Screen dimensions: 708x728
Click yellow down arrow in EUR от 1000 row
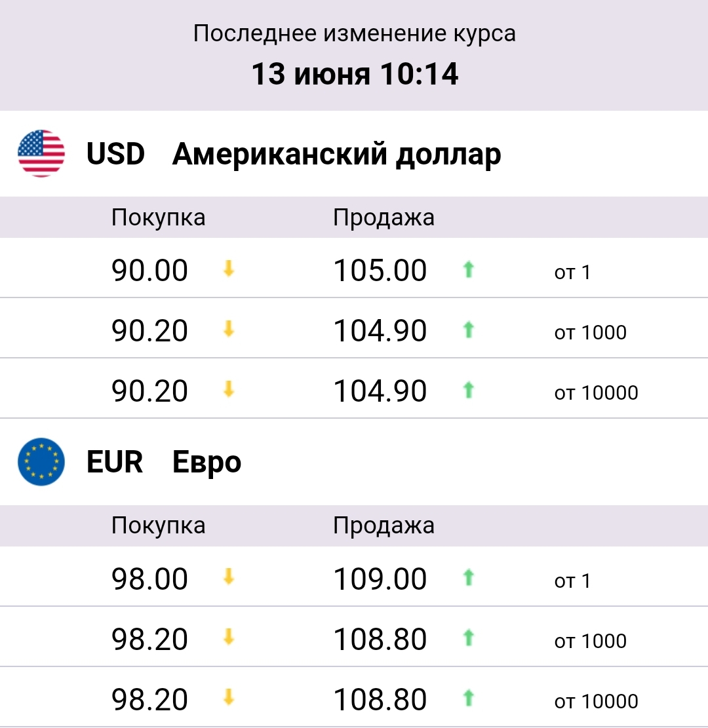(x=228, y=638)
